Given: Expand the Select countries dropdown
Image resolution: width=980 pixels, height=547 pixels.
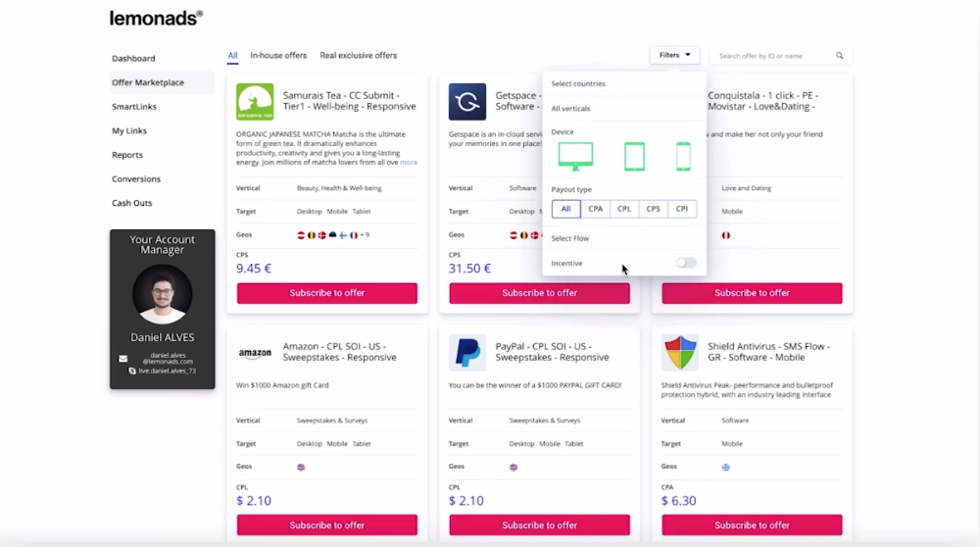Looking at the screenshot, I should 623,84.
